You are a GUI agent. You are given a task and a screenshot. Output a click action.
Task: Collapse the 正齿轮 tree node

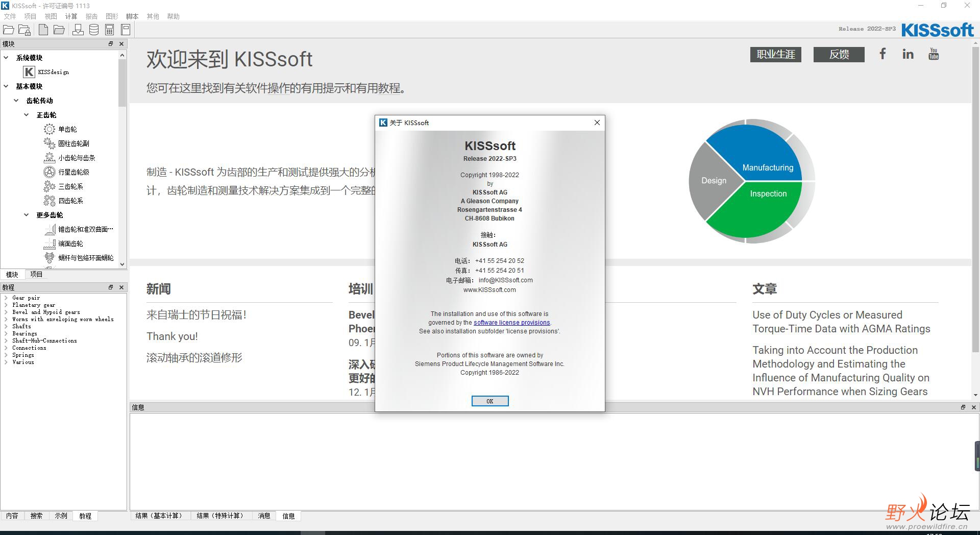27,115
